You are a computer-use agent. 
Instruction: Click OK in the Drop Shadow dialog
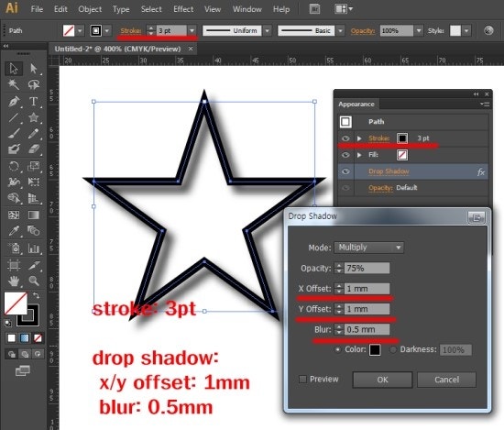pyautogui.click(x=382, y=380)
